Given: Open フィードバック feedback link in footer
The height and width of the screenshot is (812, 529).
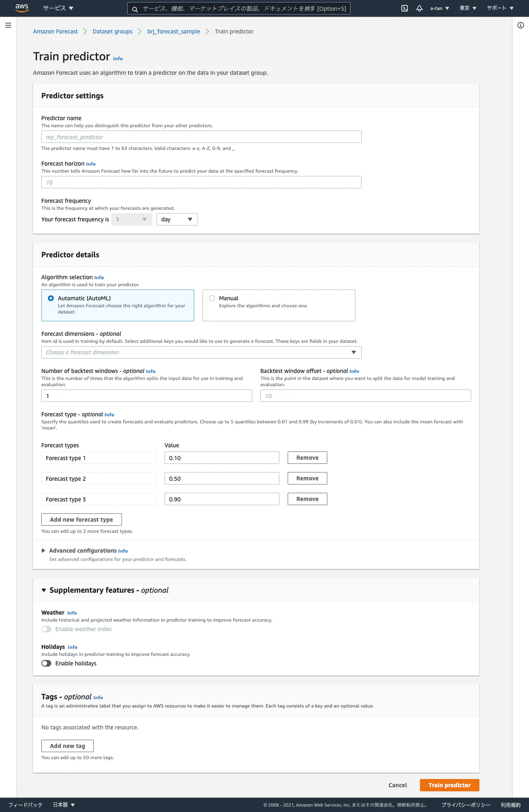Looking at the screenshot, I should coord(25,805).
